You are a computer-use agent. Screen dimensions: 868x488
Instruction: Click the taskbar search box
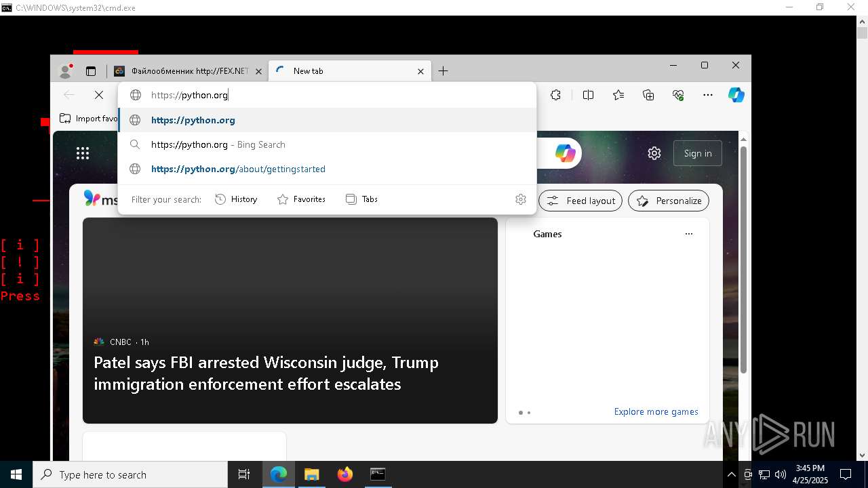(130, 474)
